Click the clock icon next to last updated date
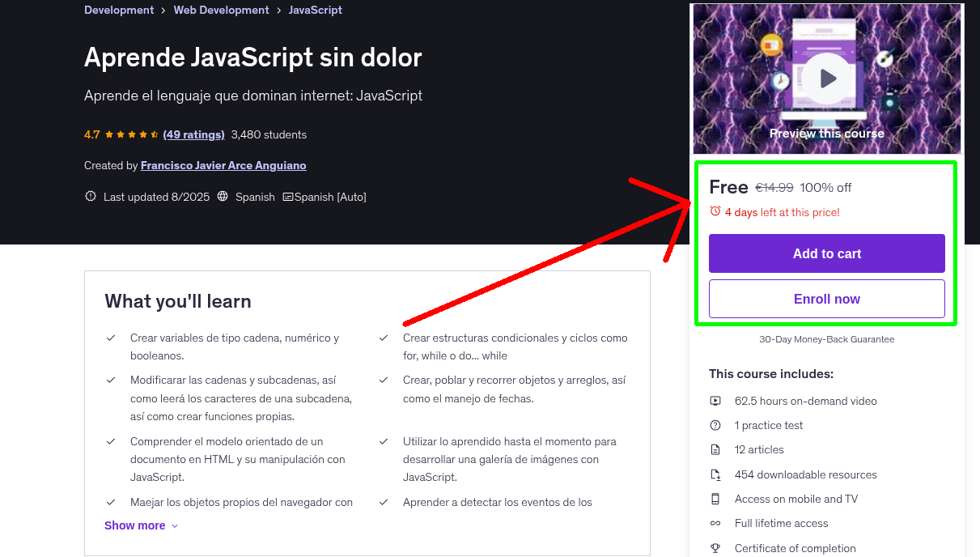Screen dimensions: 980x557 (90, 196)
